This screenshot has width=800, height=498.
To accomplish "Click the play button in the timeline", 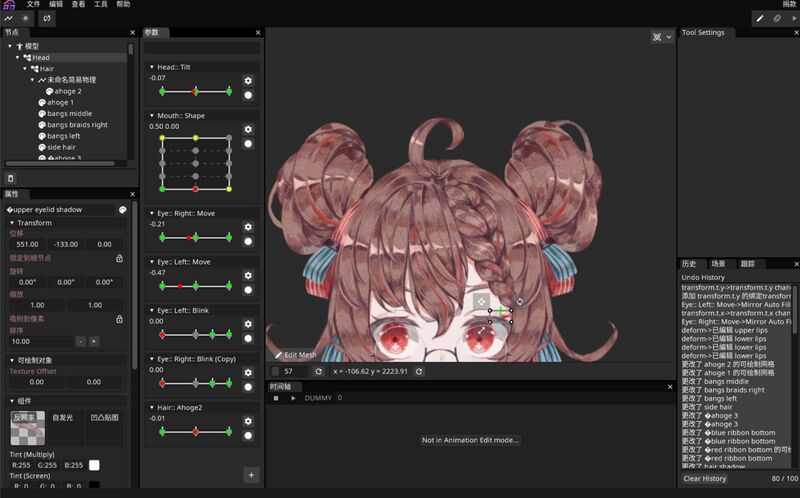I will click(x=292, y=398).
